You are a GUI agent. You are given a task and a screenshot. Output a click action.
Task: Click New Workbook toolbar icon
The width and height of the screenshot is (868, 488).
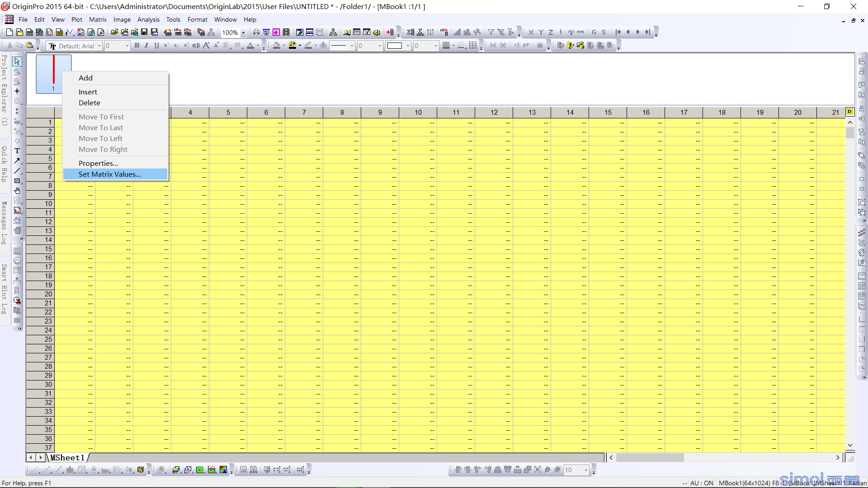pyautogui.click(x=29, y=32)
